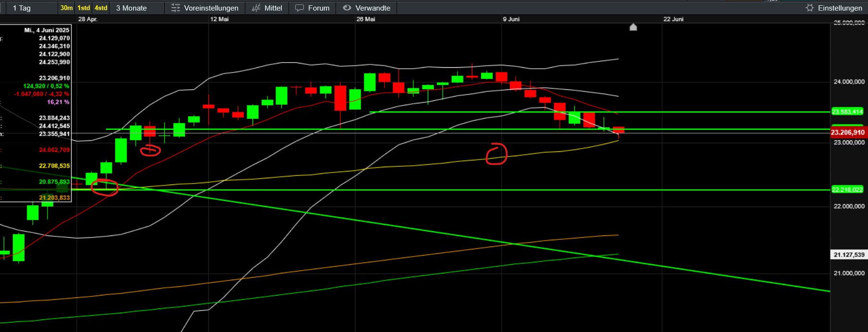868x332 pixels.
Task: Open the Mittel tools menu
Action: [x=267, y=8]
